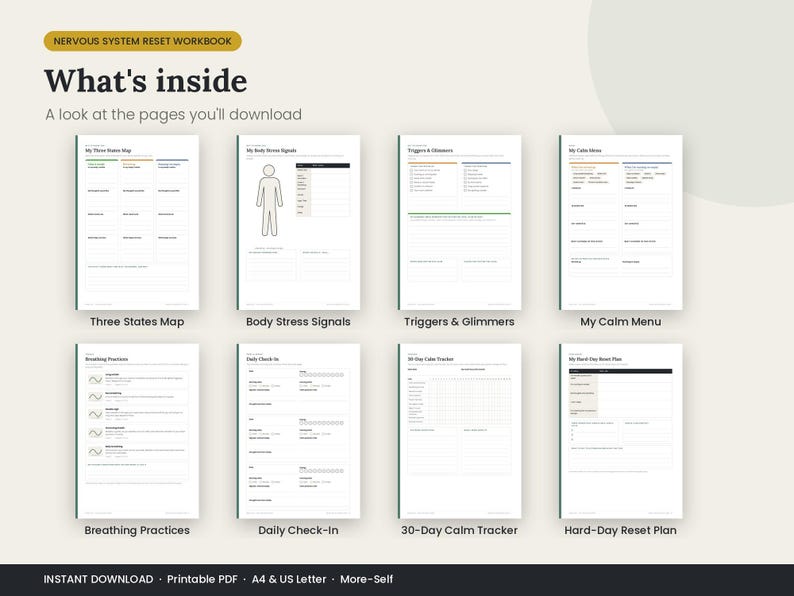The width and height of the screenshot is (794, 596).
Task: Open the Triggers & Glimmers page thumbnail
Action: (x=459, y=222)
